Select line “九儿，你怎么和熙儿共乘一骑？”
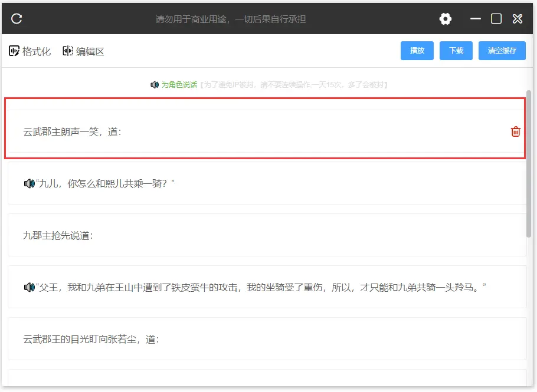 point(105,184)
